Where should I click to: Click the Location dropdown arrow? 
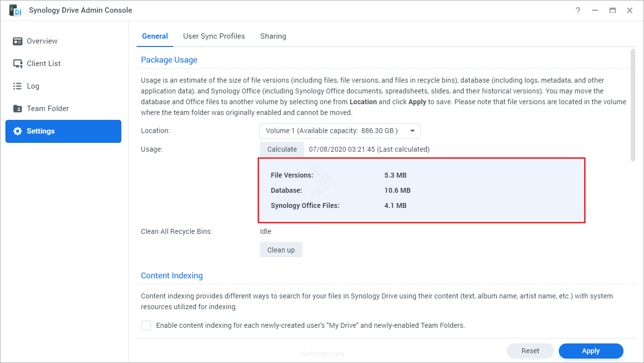pyautogui.click(x=412, y=131)
